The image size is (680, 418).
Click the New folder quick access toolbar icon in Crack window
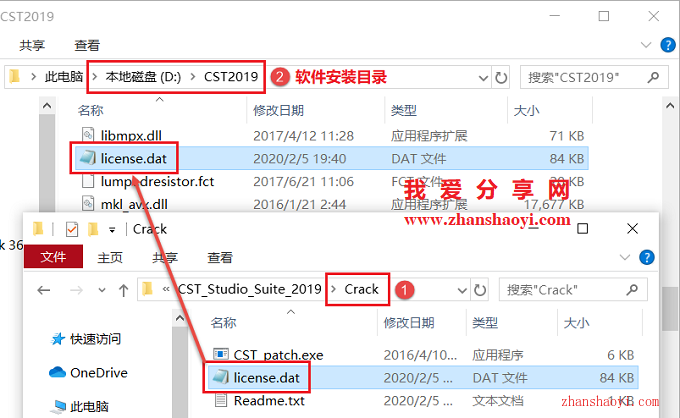(93, 229)
